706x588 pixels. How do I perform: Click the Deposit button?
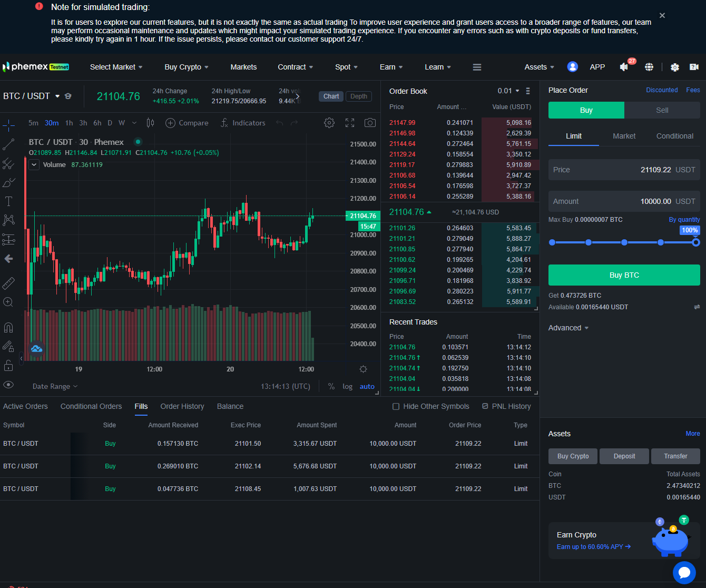coord(624,456)
